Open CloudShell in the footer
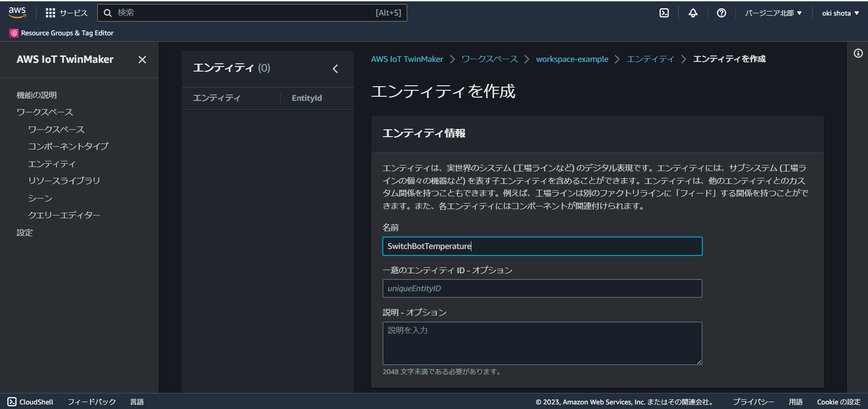 [31, 402]
